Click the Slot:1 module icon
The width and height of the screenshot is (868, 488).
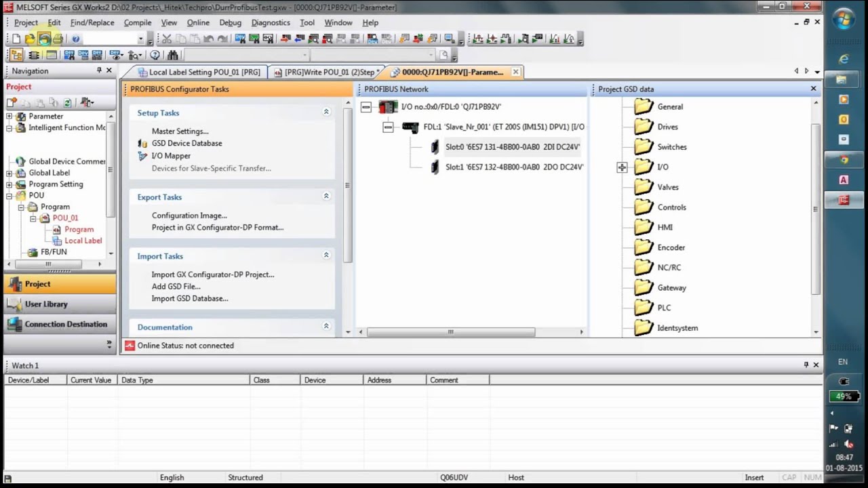(x=435, y=167)
